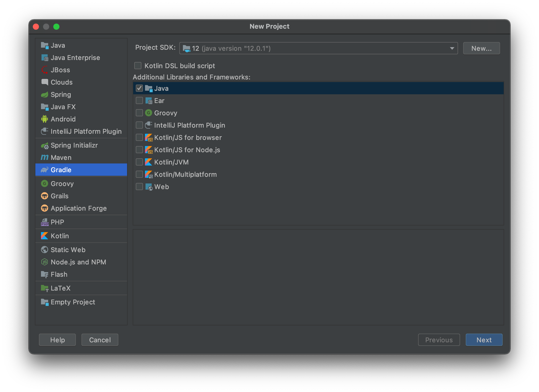This screenshot has width=539, height=392.
Task: Select 'Java Enterprise' label in sidebar
Action: [75, 58]
